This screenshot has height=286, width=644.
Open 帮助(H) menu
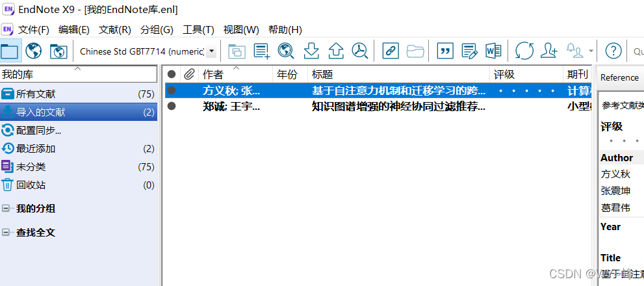285,30
